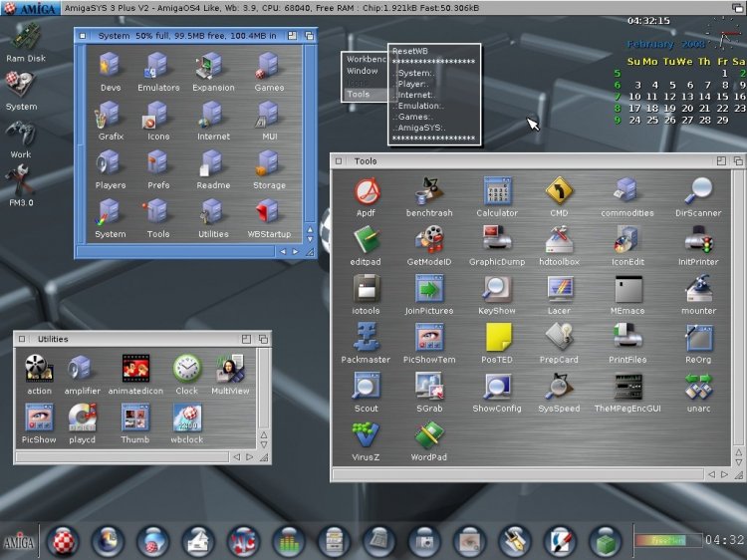Select animatedicon in Utilities window
The height and width of the screenshot is (560, 747).
[x=135, y=368]
